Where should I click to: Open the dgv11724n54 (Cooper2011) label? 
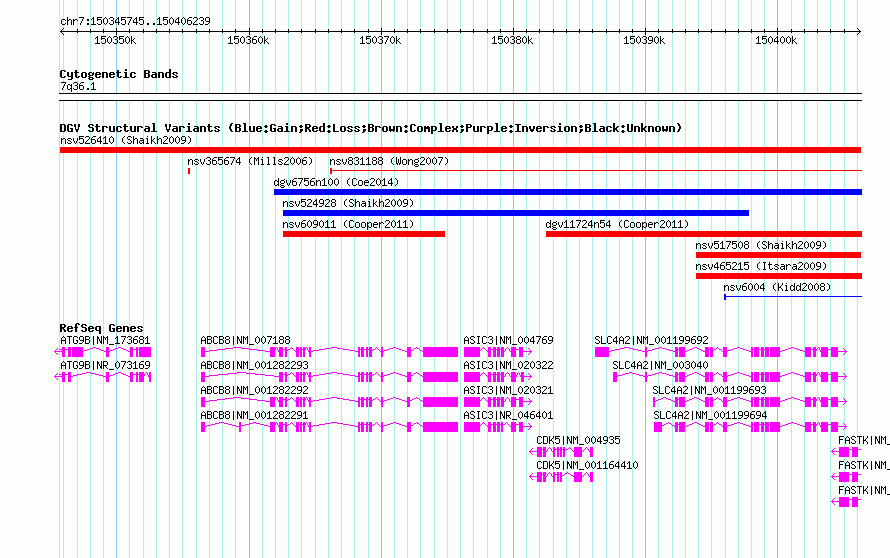(x=618, y=224)
